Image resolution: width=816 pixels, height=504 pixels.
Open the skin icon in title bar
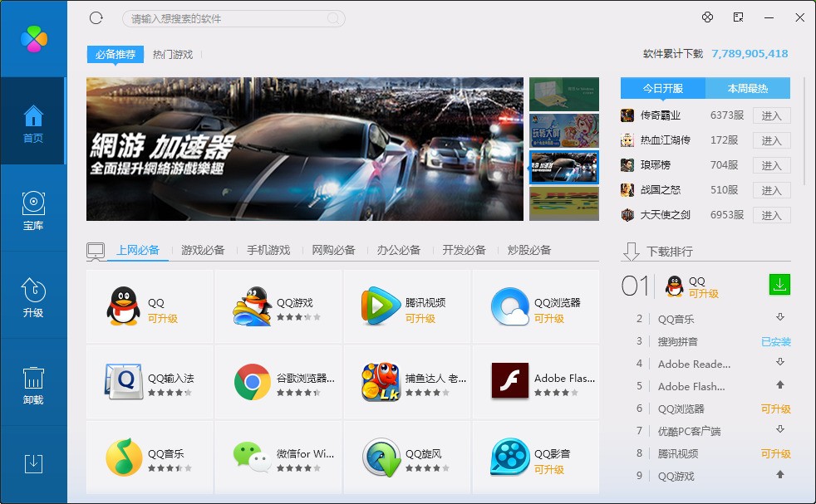(707, 17)
